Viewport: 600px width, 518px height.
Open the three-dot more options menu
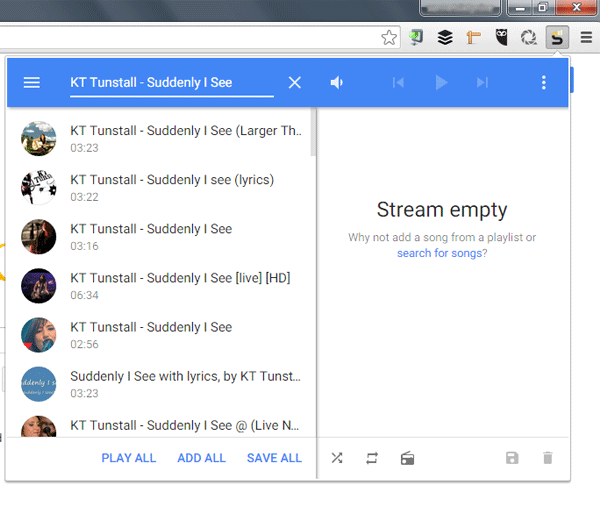click(543, 82)
